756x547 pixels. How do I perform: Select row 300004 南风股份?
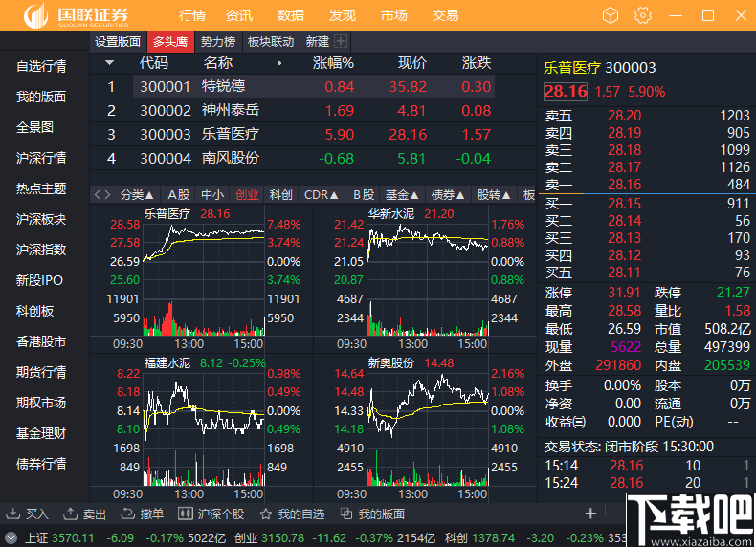click(x=313, y=158)
